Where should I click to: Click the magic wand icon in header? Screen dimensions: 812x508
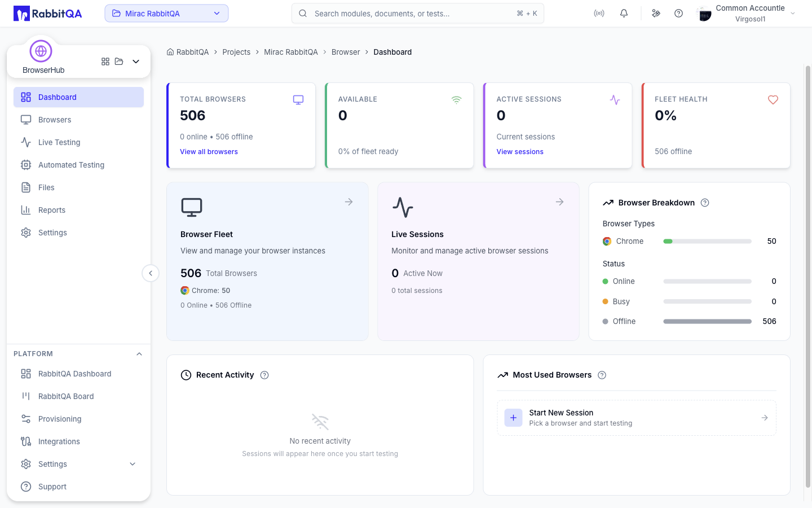[x=656, y=14]
